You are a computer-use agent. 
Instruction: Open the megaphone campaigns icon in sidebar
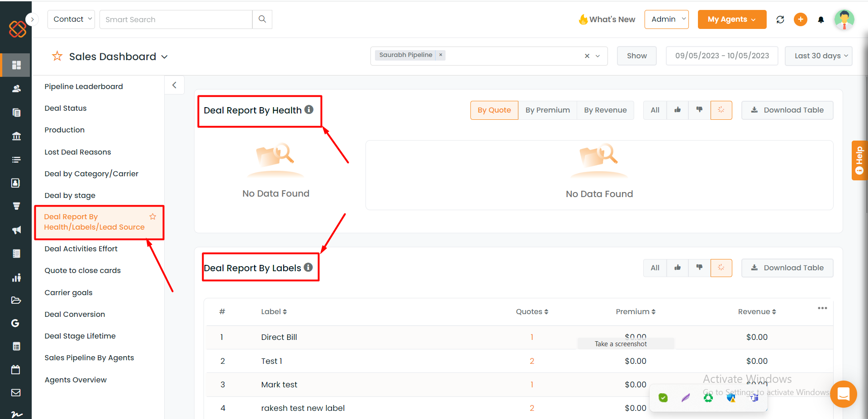pos(16,230)
